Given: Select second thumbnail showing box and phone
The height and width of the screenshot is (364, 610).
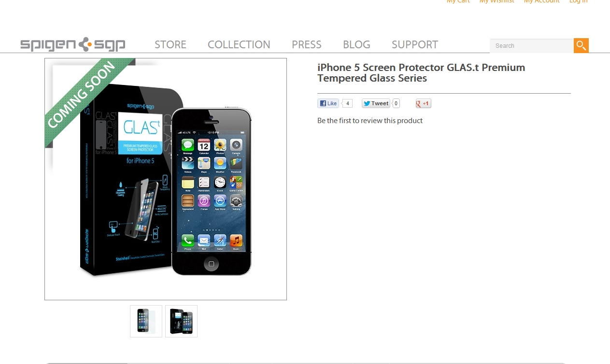Looking at the screenshot, I should 181,321.
